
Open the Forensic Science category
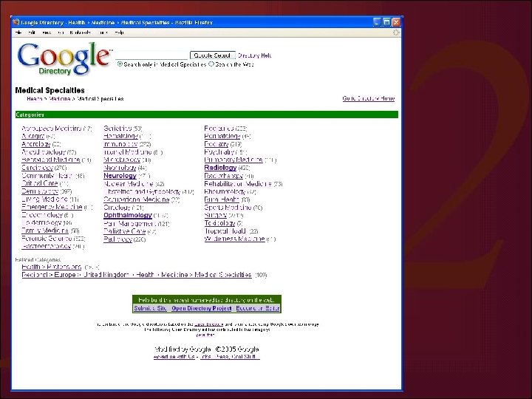pyautogui.click(x=47, y=239)
